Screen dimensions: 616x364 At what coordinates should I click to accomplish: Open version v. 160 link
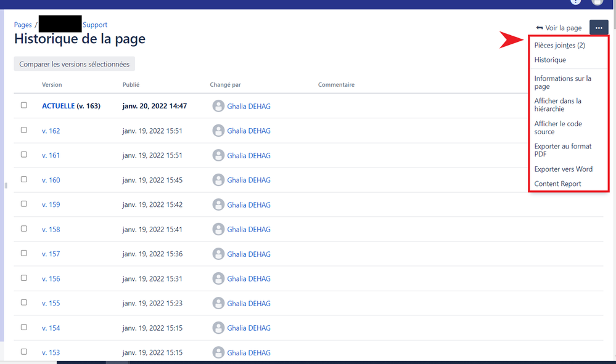click(x=51, y=180)
